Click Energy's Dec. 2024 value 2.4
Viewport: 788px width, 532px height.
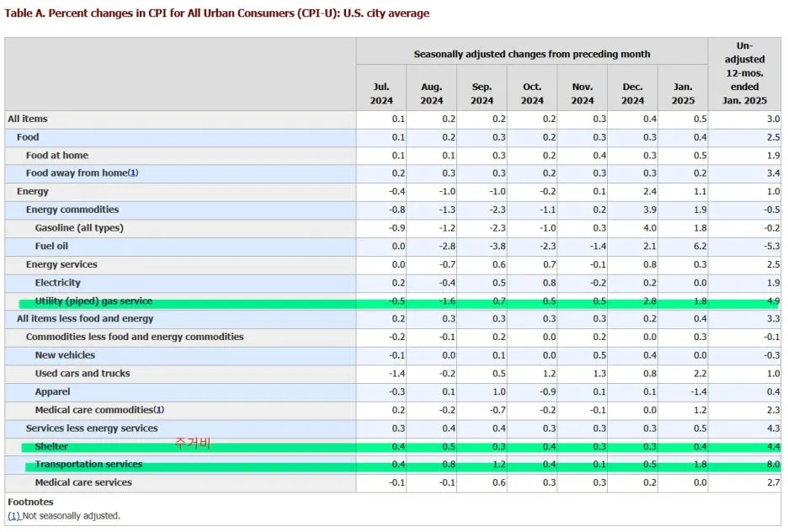pyautogui.click(x=650, y=191)
